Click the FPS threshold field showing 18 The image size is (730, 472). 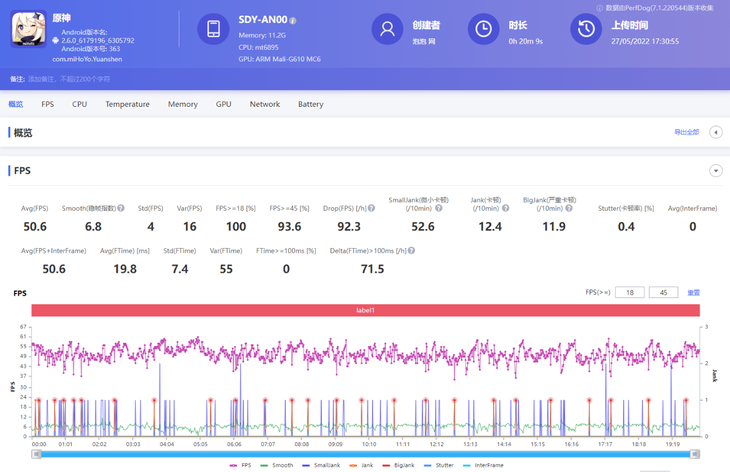pos(629,293)
